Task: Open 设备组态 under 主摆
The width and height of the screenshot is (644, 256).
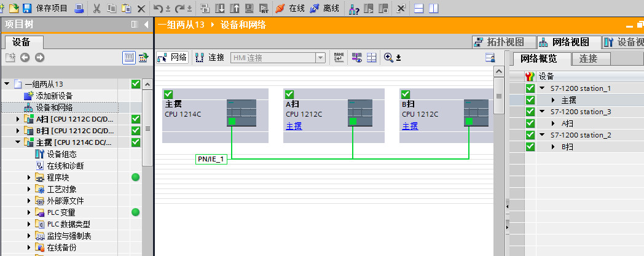Action: [61, 154]
